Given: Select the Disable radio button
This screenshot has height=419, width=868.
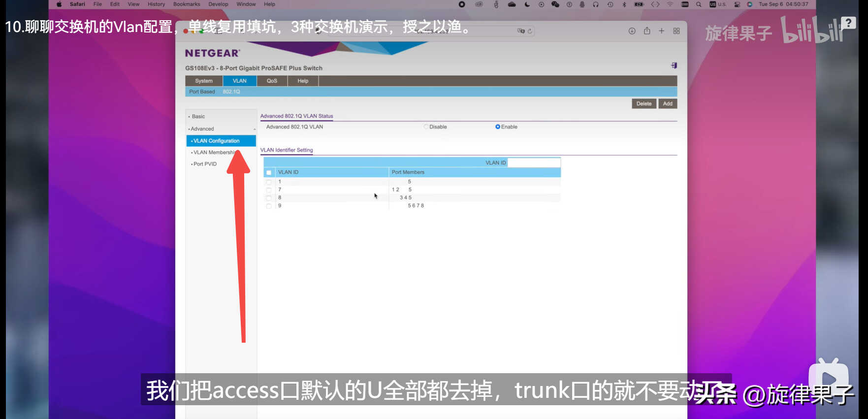Looking at the screenshot, I should coord(426,127).
